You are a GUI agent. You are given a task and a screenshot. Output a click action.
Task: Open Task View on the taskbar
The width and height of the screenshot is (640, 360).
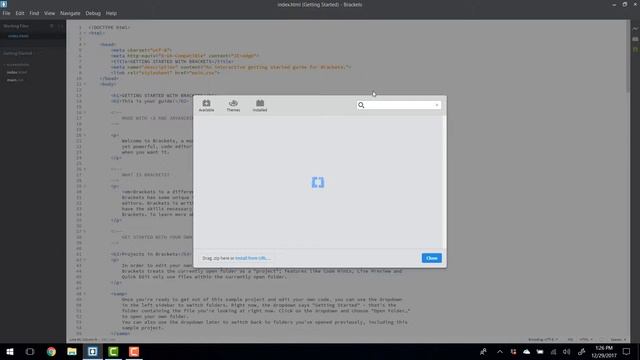click(30, 351)
